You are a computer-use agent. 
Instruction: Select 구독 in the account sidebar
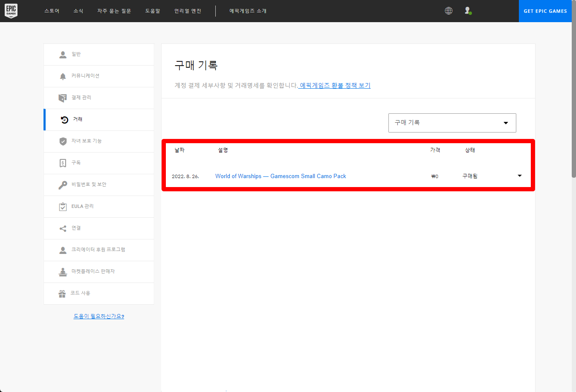[99, 163]
